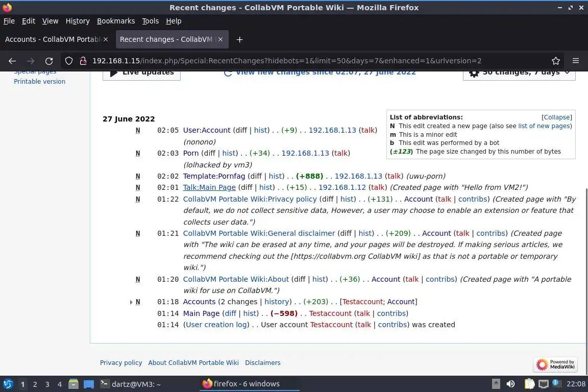
Task: Switch to virtual desktop 3
Action: pyautogui.click(x=47, y=384)
